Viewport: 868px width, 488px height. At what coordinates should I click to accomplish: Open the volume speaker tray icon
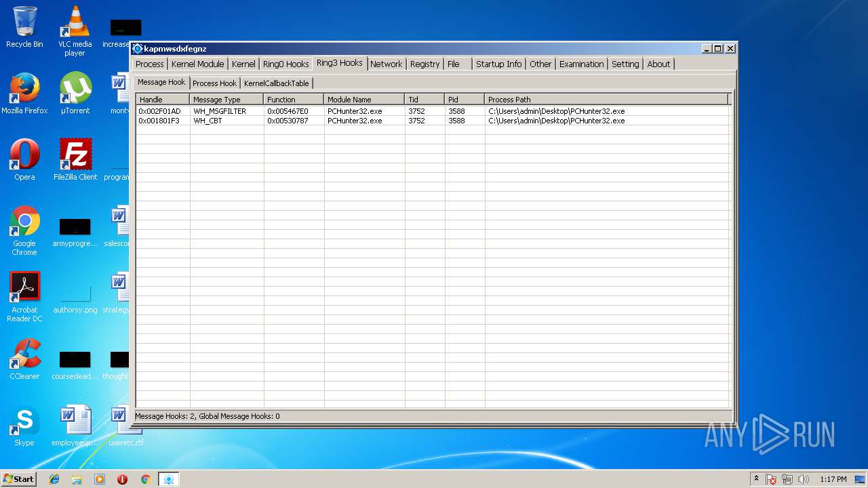[804, 479]
